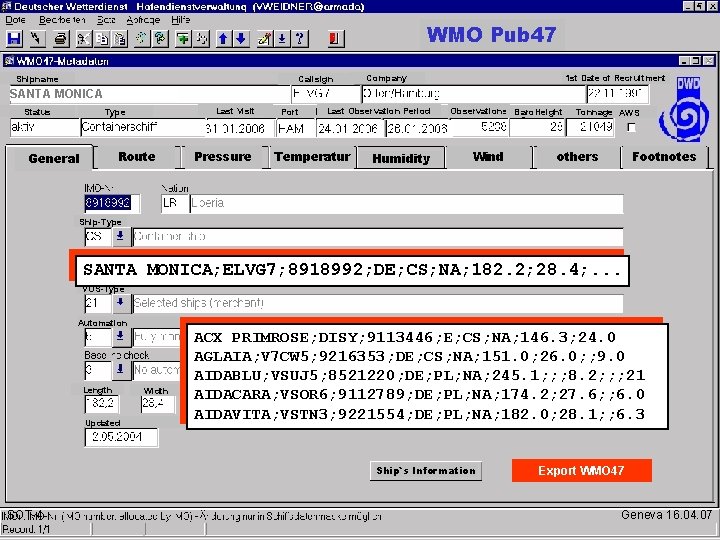The image size is (720, 540).
Task: Open the Baseline check list arrow
Action: click(x=120, y=370)
